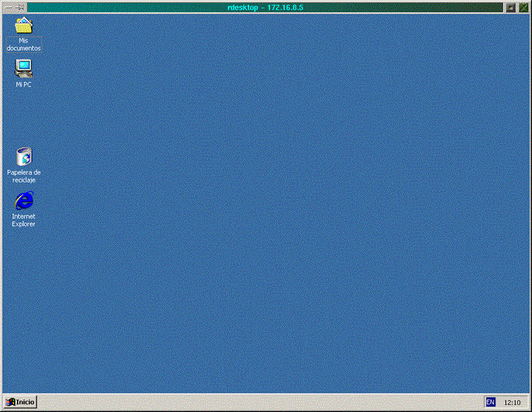Viewport: 532px width, 412px height.
Task: Click the rdesktop pin button beside the window menu
Action: pos(20,8)
